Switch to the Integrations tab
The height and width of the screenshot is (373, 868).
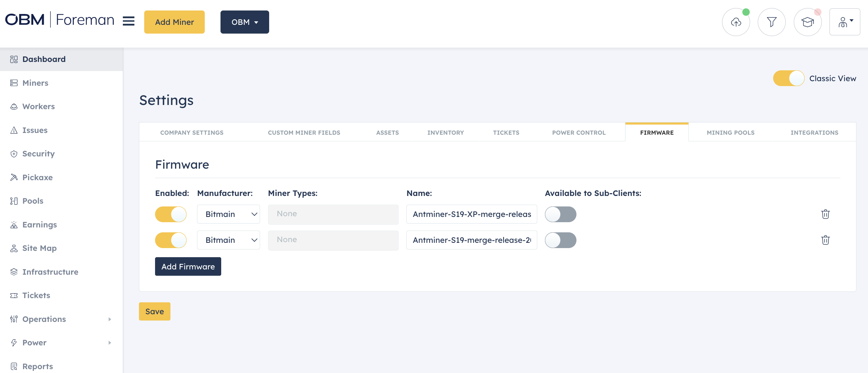point(814,133)
